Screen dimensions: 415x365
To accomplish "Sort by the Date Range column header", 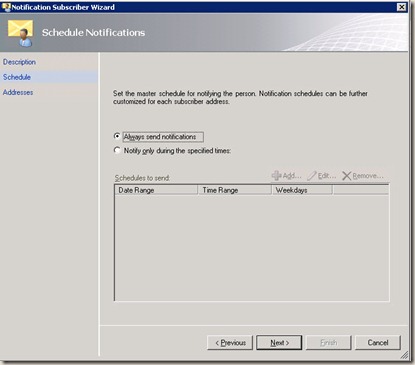I will (156, 190).
